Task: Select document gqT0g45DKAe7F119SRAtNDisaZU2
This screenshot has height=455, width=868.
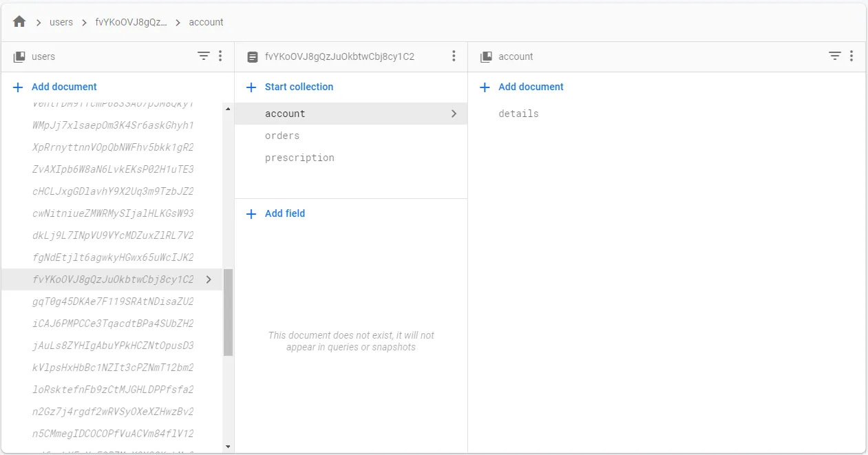Action: (x=113, y=301)
